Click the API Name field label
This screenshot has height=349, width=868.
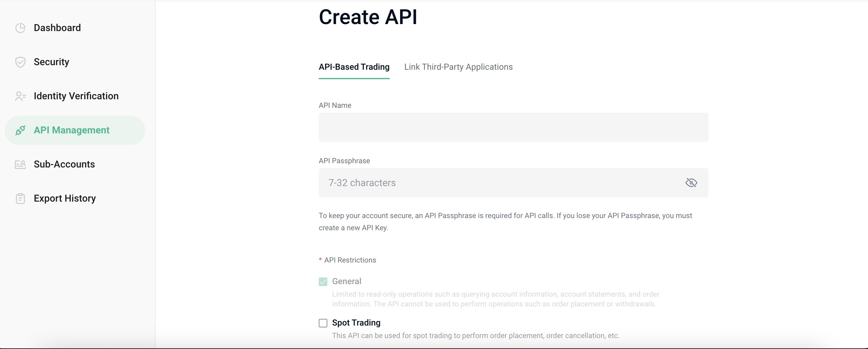click(335, 106)
